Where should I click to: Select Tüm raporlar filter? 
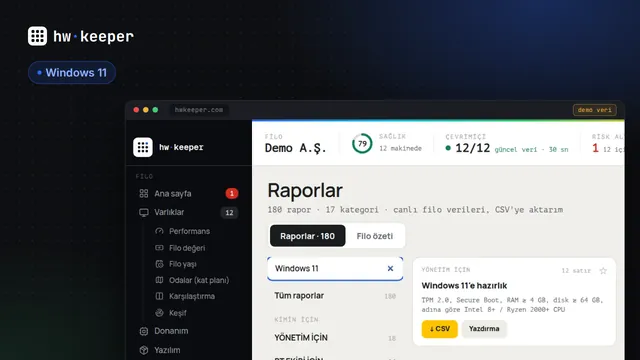[335, 296]
